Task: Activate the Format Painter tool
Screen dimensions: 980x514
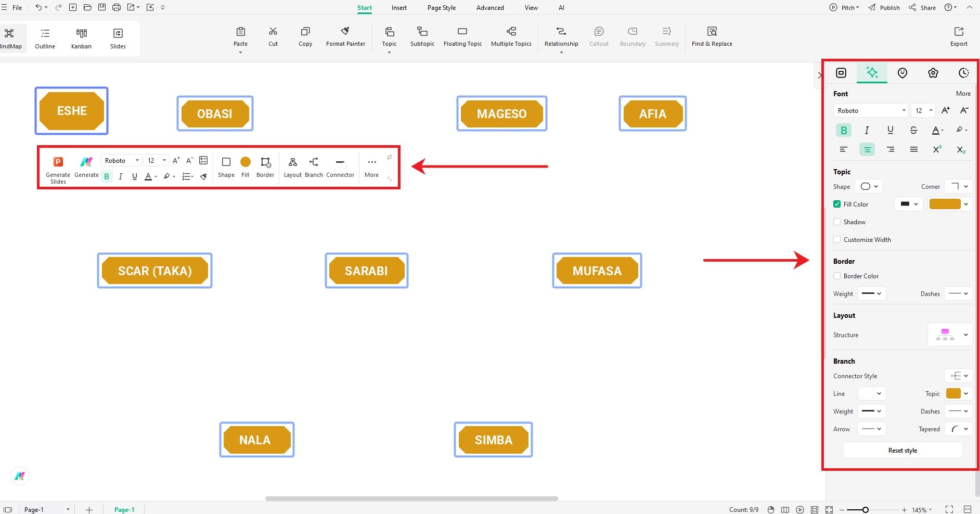Action: click(345, 36)
